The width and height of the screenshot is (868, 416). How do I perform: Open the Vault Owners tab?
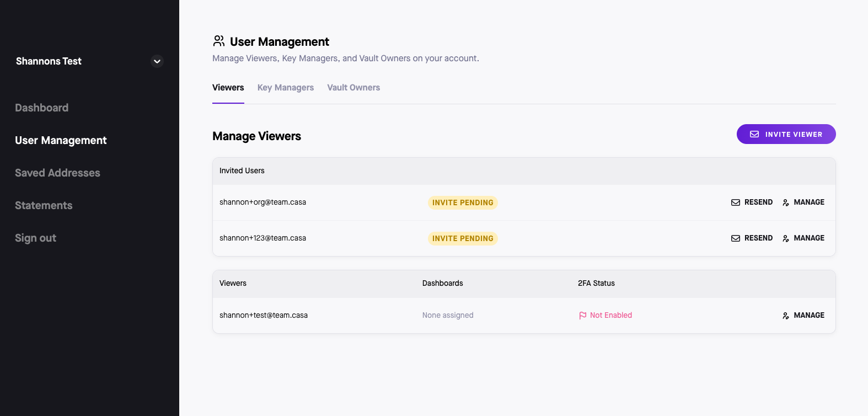[x=353, y=88]
